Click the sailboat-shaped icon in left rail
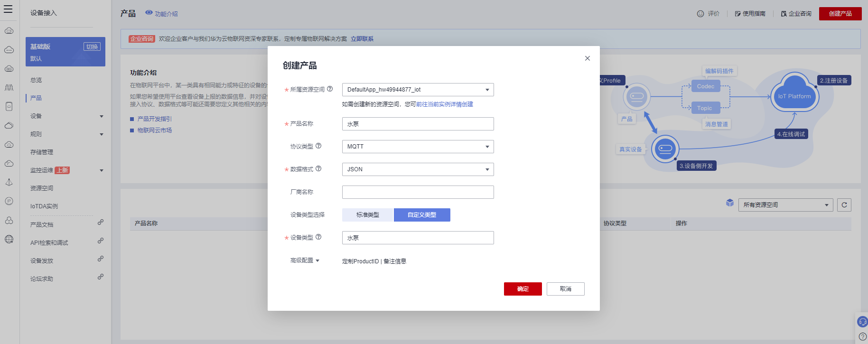Viewport: 868px width, 344px height. click(x=9, y=182)
